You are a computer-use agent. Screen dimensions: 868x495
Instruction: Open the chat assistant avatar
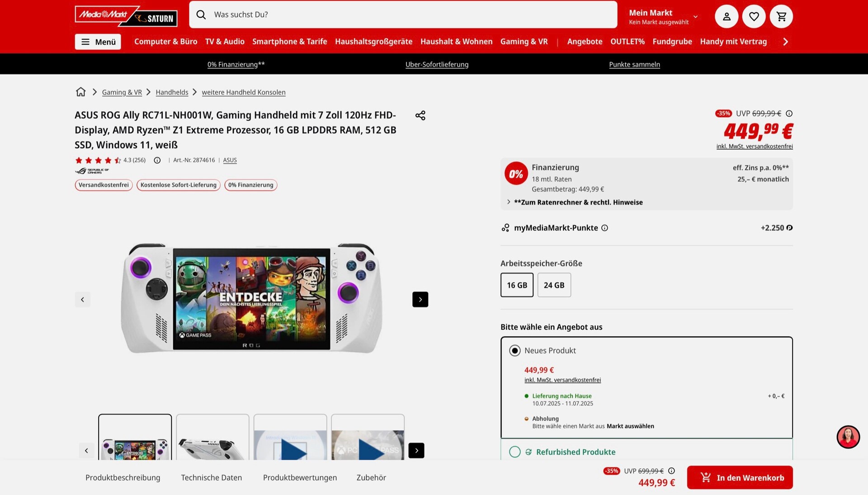[848, 437]
